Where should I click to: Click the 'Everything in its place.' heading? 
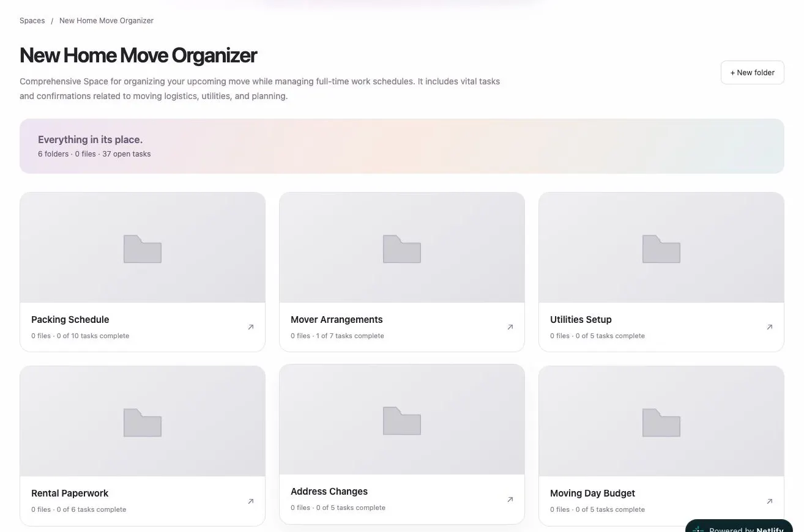pos(90,139)
